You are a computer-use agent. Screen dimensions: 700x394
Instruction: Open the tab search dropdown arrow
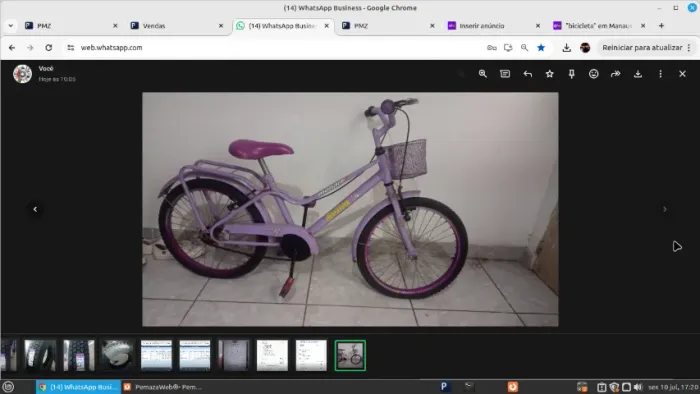[x=11, y=26]
